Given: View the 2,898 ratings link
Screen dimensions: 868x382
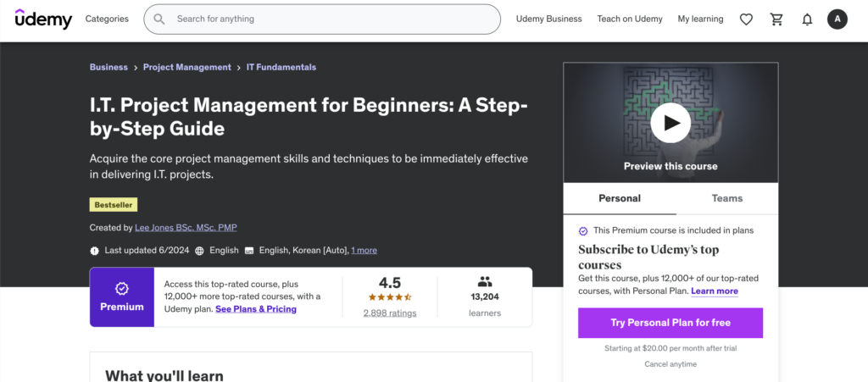Looking at the screenshot, I should [389, 313].
